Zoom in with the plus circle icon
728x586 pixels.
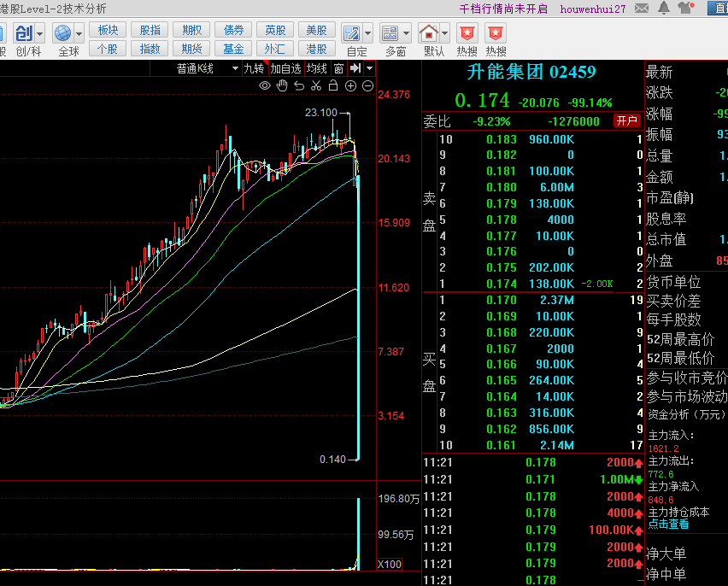pyautogui.click(x=350, y=86)
